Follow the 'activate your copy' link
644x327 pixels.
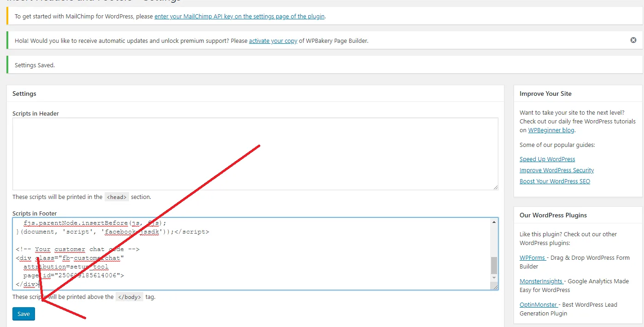coord(273,41)
